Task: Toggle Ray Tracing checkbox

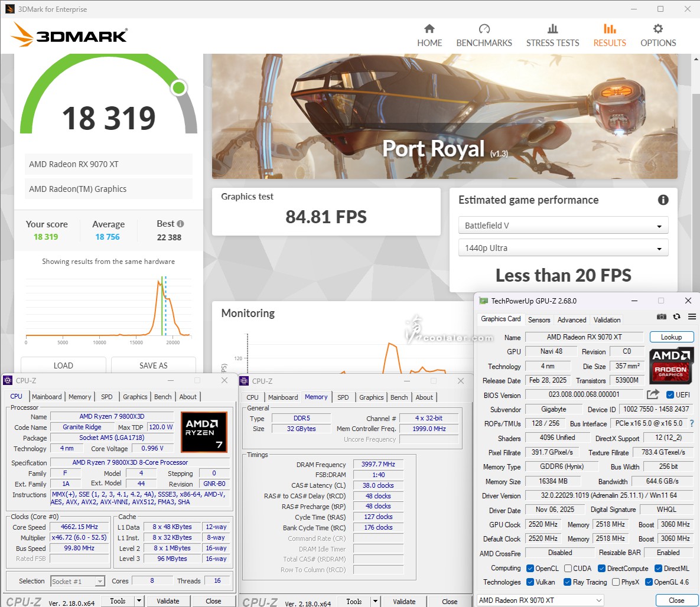Action: click(568, 582)
